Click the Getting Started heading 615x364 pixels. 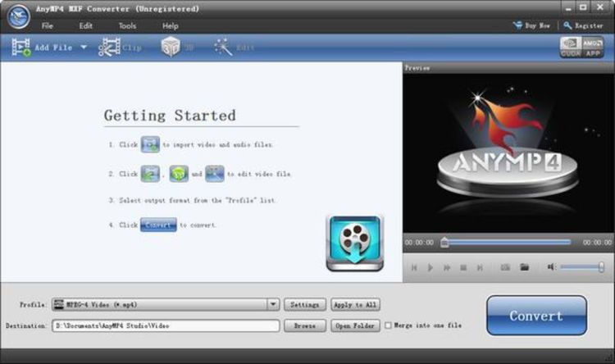(x=171, y=116)
